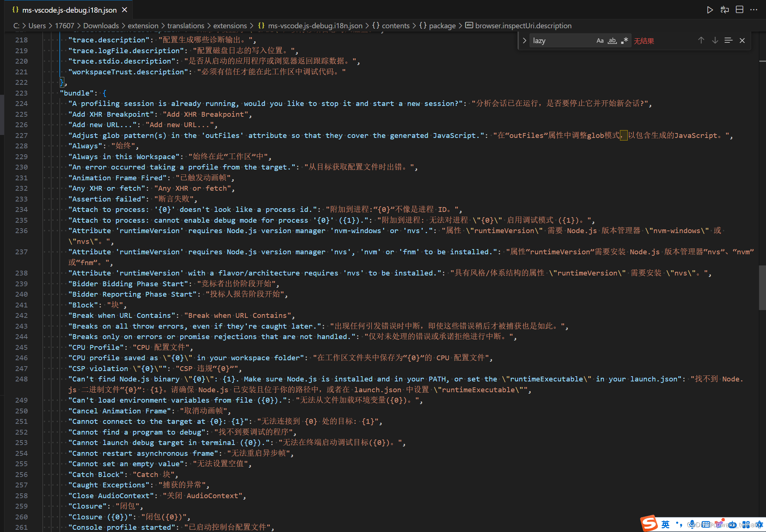Toggle Use Regular Expression in find box
766x532 pixels.
pos(624,41)
